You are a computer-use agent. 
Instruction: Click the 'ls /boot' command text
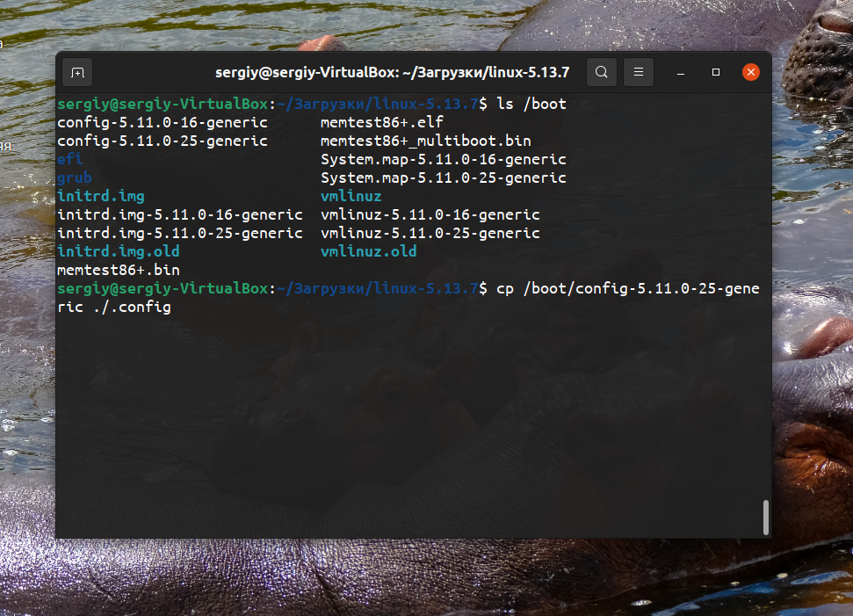tap(531, 104)
